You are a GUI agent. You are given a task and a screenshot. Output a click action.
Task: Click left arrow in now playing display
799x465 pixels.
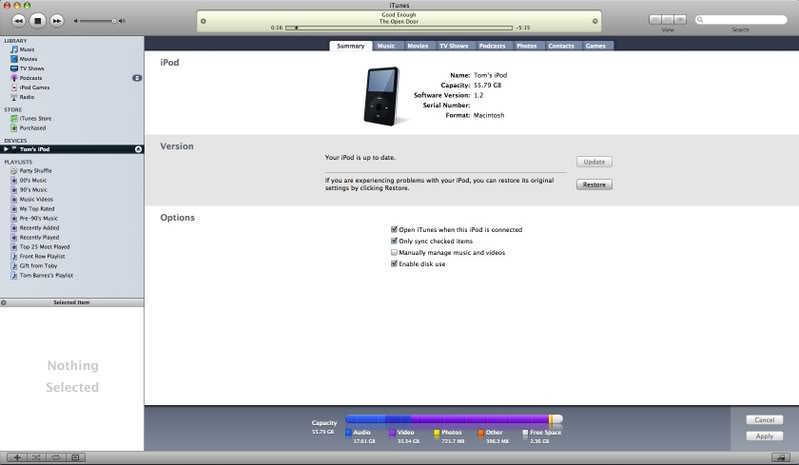coord(203,21)
